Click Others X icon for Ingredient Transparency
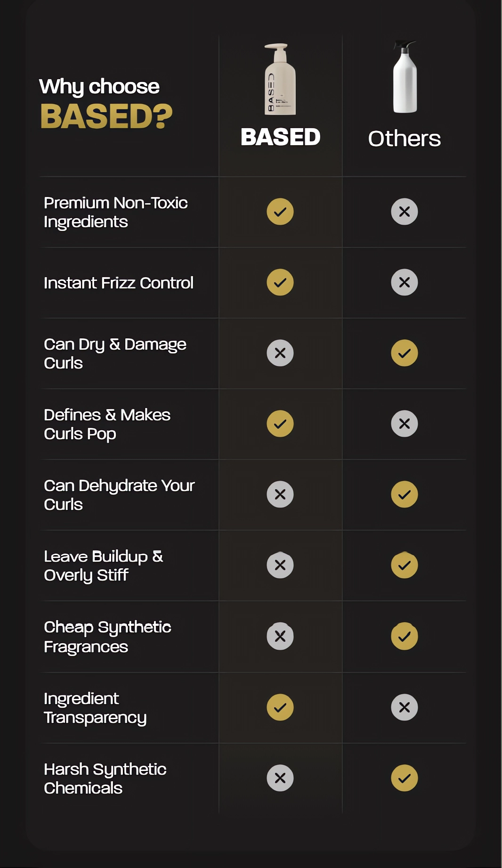Screen dimensions: 502x868 click(405, 707)
